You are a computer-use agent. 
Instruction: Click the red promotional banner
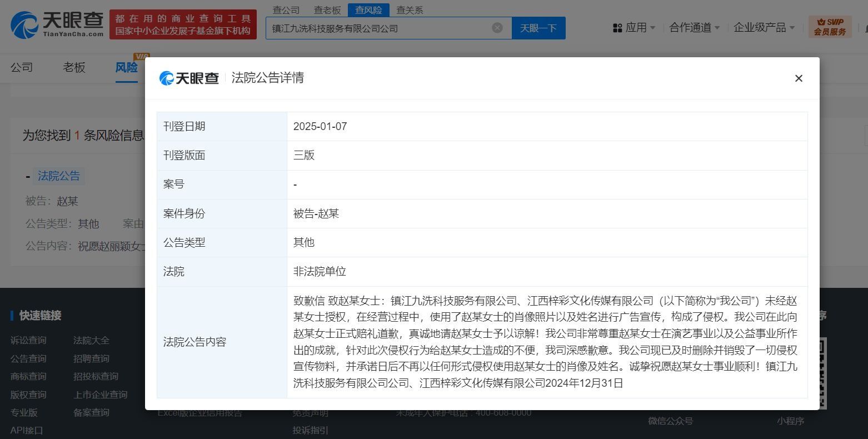point(183,24)
